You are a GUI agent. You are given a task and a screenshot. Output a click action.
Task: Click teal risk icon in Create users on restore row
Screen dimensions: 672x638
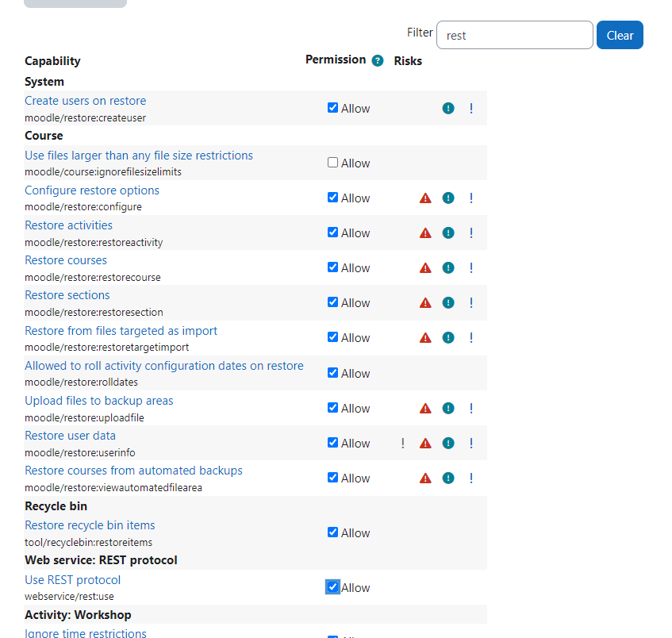tap(448, 109)
